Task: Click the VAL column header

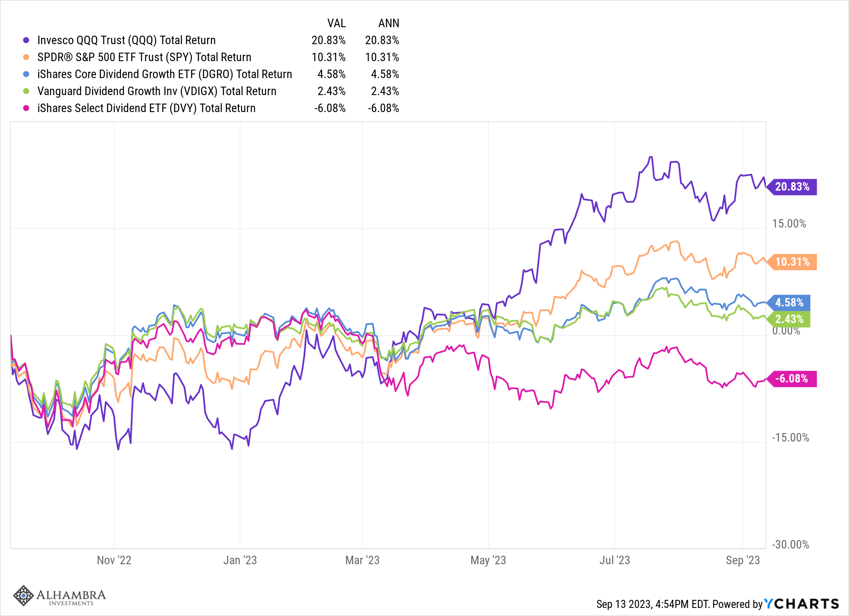Action: click(337, 23)
